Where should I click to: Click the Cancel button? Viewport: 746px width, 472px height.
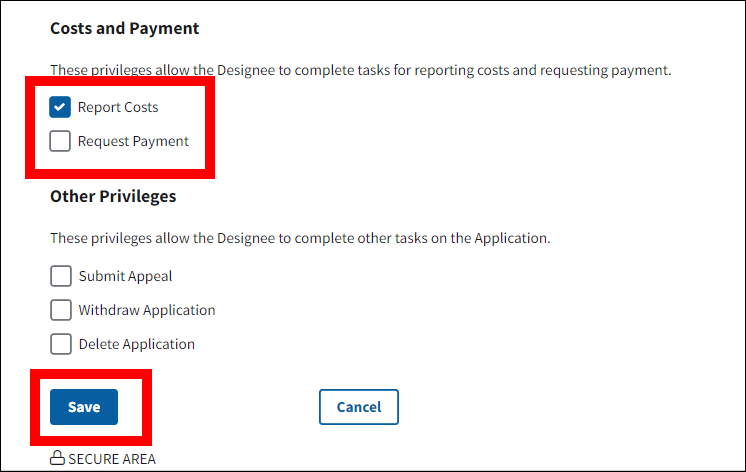click(x=358, y=407)
